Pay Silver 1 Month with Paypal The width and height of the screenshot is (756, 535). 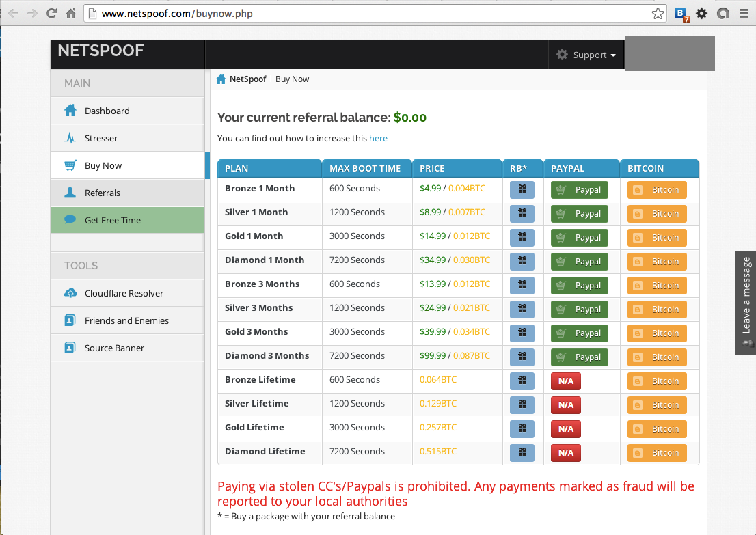(x=580, y=213)
